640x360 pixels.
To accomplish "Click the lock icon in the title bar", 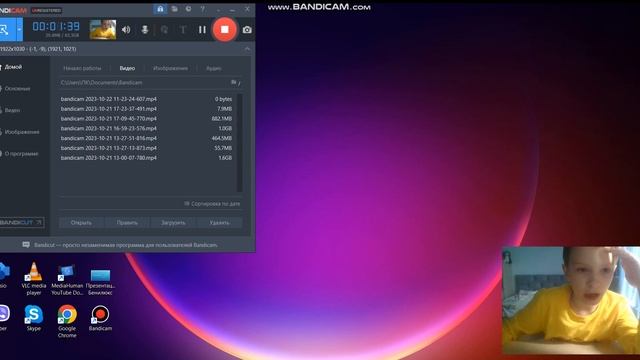I will point(160,9).
